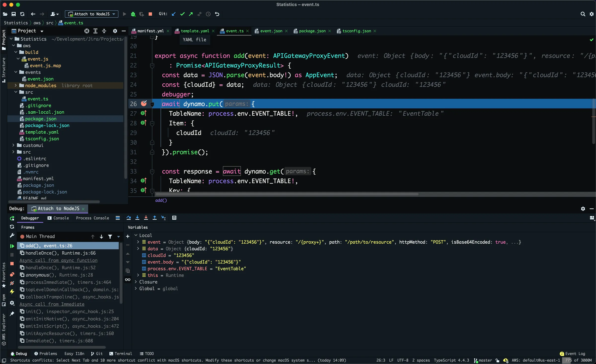Open the TODO tool window
The image size is (596, 364).
point(147,354)
